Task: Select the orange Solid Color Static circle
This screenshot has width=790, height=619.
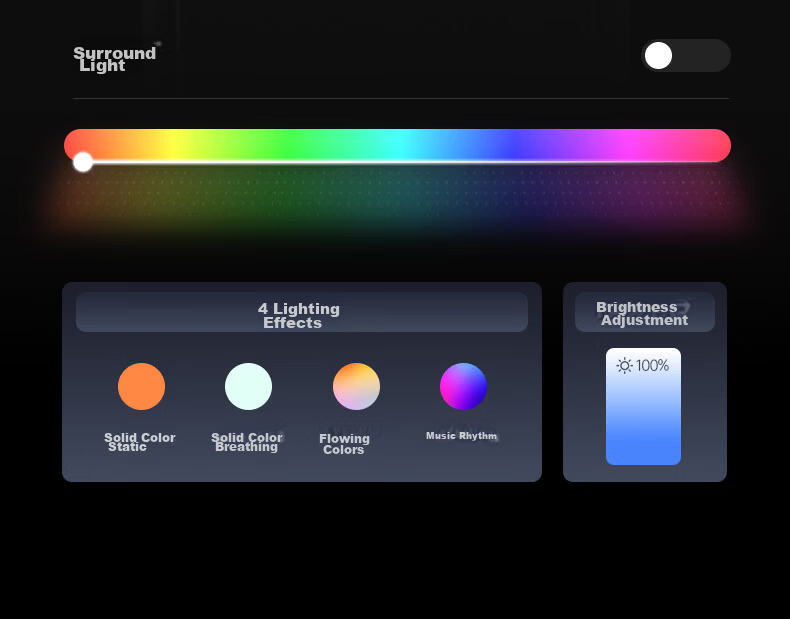Action: (x=142, y=386)
